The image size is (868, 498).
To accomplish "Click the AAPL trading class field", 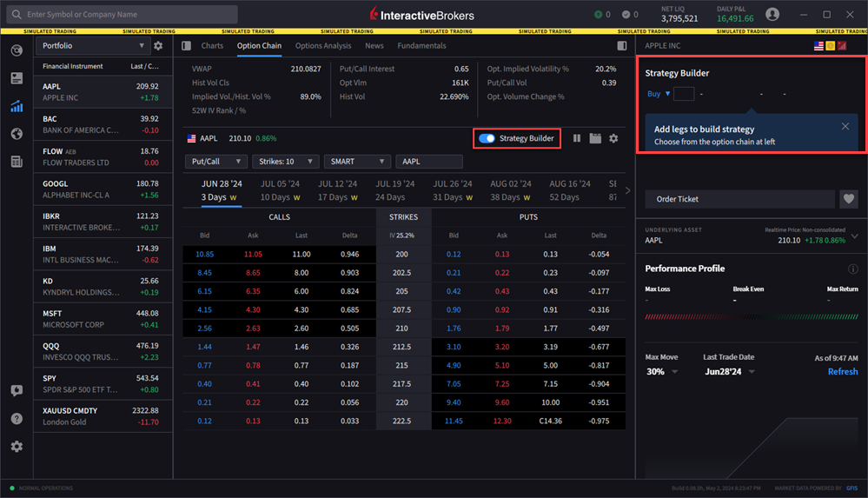I will [429, 162].
